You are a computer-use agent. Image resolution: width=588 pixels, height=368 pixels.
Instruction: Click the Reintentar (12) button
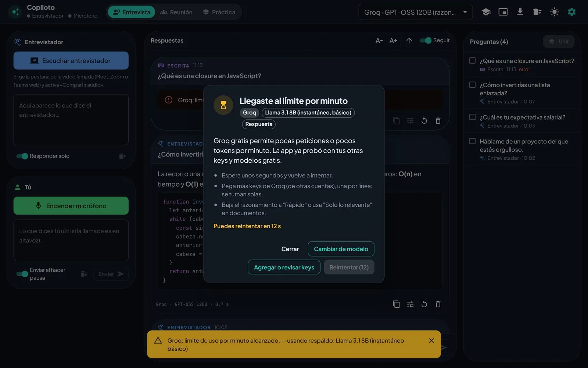coord(349,268)
